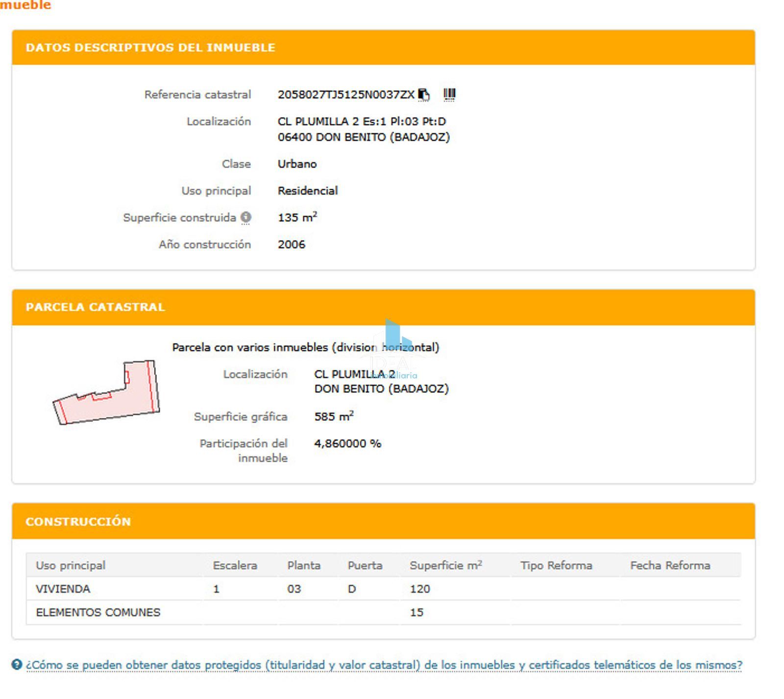Viewport: 784px width, 699px height.
Task: Click the barcode icon beside the reference
Action: tap(449, 94)
